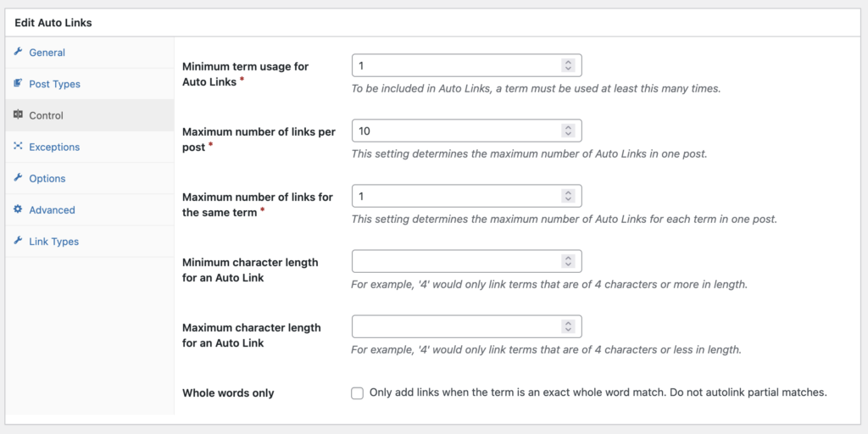868x434 pixels.
Task: Focus the Minimum character length field
Action: 467,261
